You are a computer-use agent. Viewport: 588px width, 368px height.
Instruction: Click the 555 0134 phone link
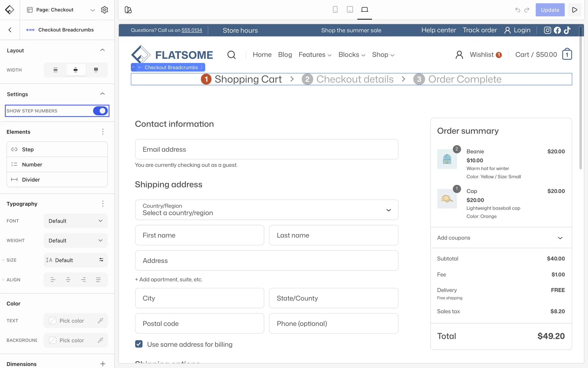(x=192, y=30)
